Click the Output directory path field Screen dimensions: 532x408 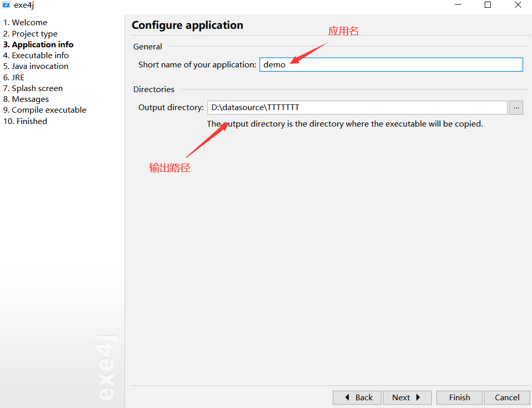(x=357, y=108)
